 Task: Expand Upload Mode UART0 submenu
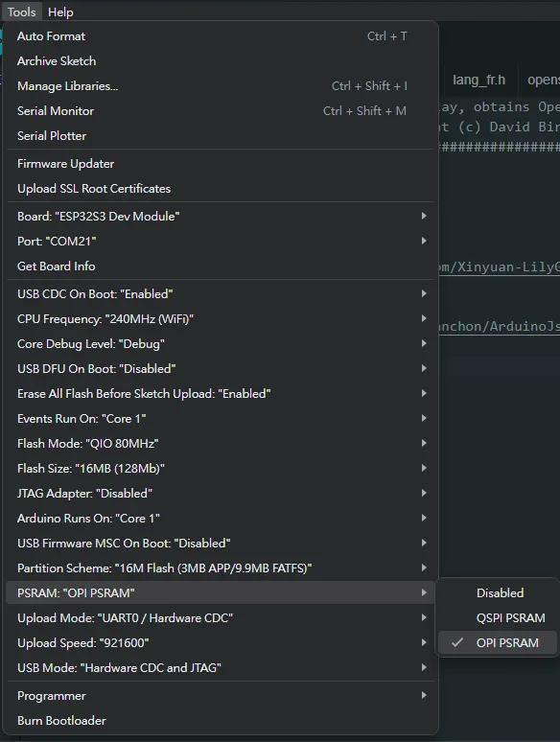(x=221, y=618)
